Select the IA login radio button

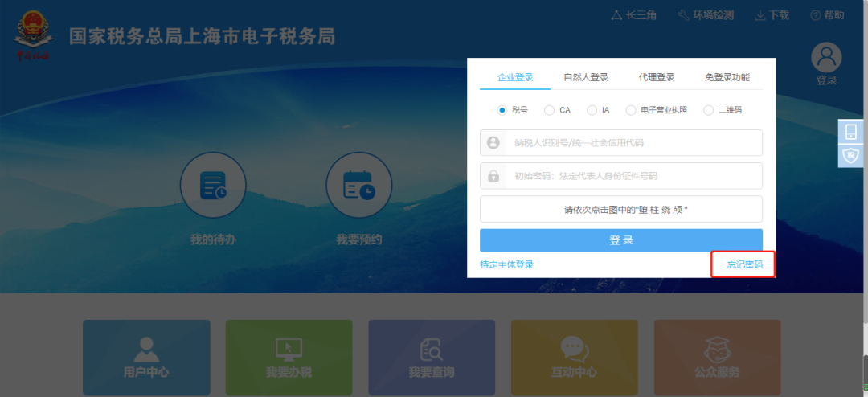[592, 110]
